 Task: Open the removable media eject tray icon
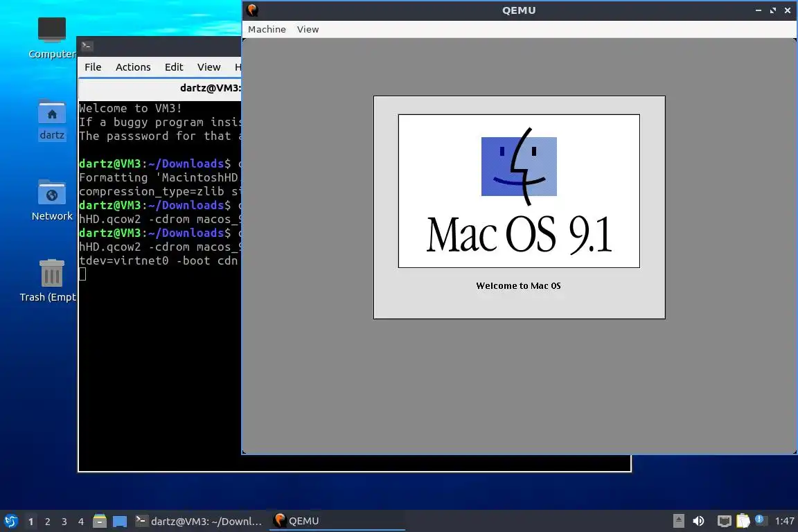click(x=678, y=521)
